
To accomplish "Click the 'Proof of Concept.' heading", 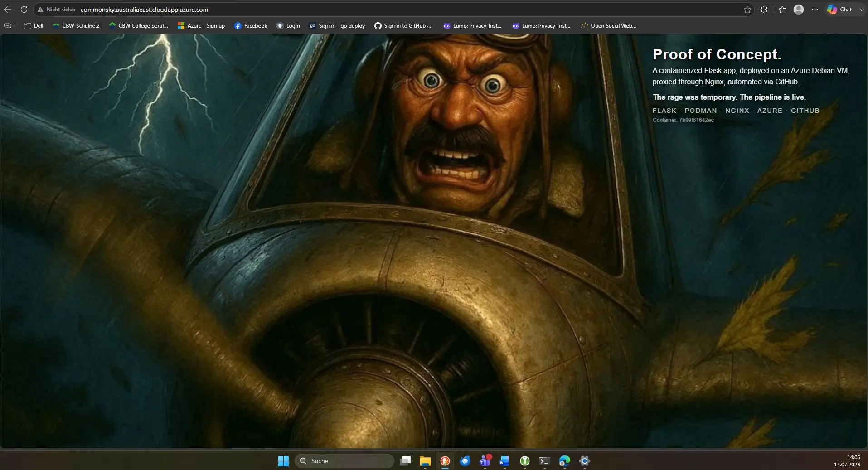I will coord(717,54).
